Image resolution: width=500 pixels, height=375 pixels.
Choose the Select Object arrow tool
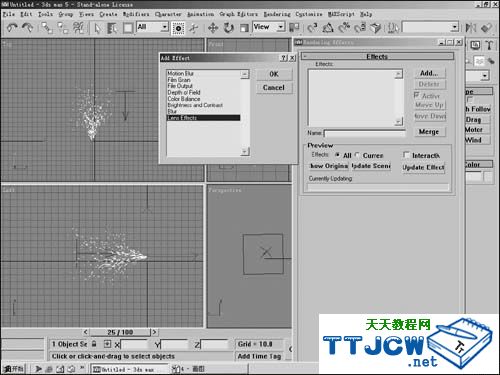(x=97, y=28)
